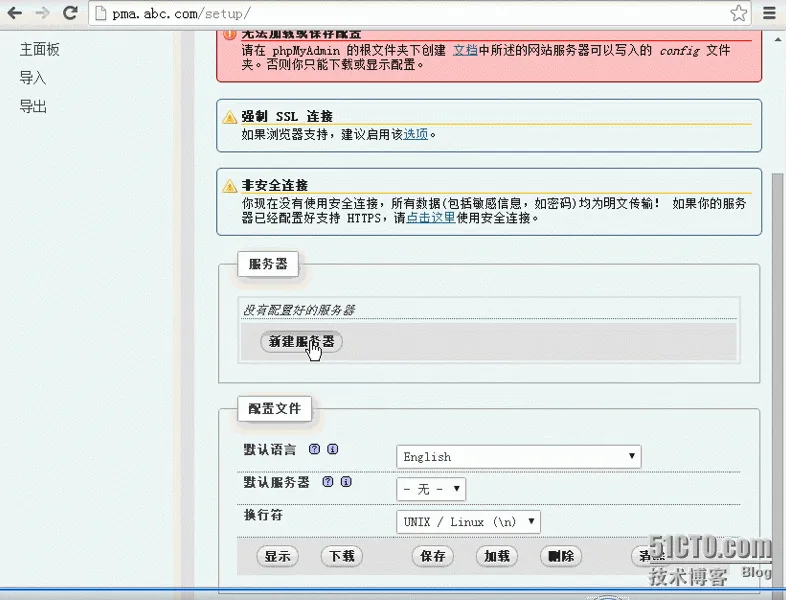Open 主面板 in the left sidebar

pos(40,49)
